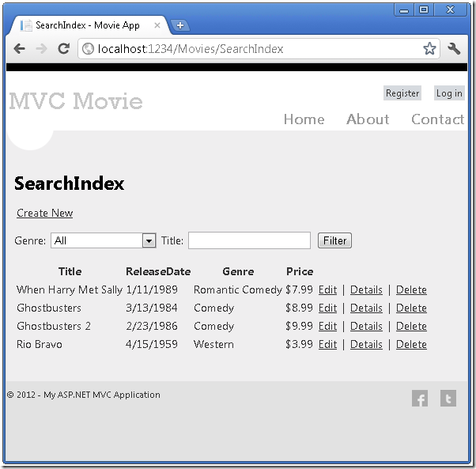This screenshot has height=469, width=476.
Task: Close the SearchIndex browser tab
Action: [x=157, y=25]
